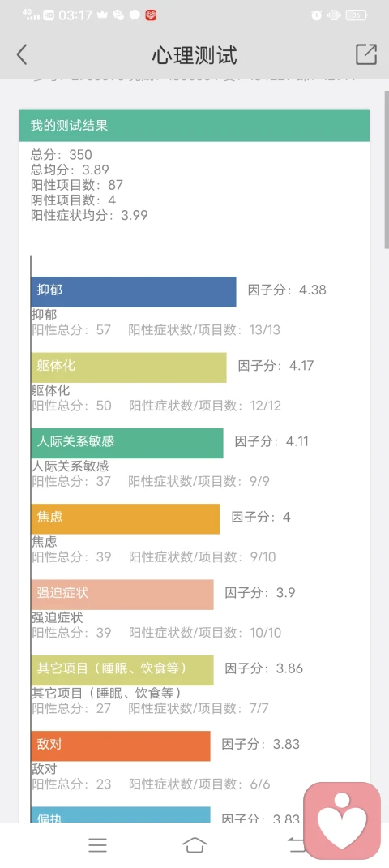Screen dimensions: 389x868
Task: Select the red-orange 敌对 bar
Action: pos(121,746)
